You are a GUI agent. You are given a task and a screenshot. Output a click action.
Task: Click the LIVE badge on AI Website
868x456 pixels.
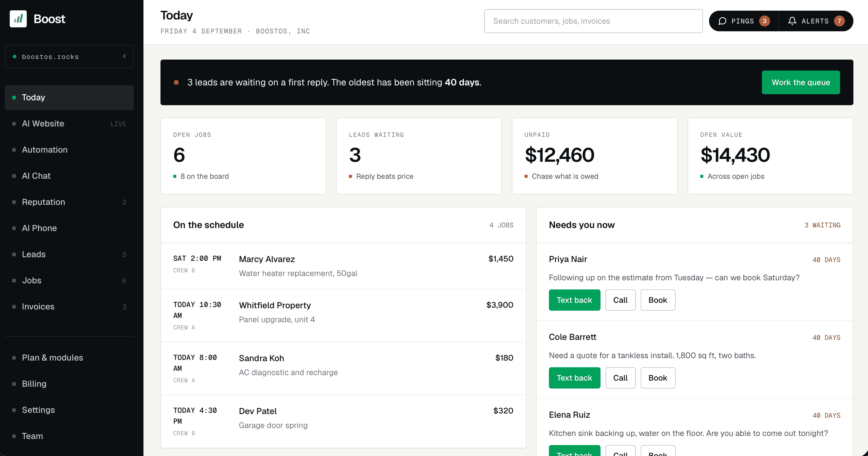click(x=118, y=124)
